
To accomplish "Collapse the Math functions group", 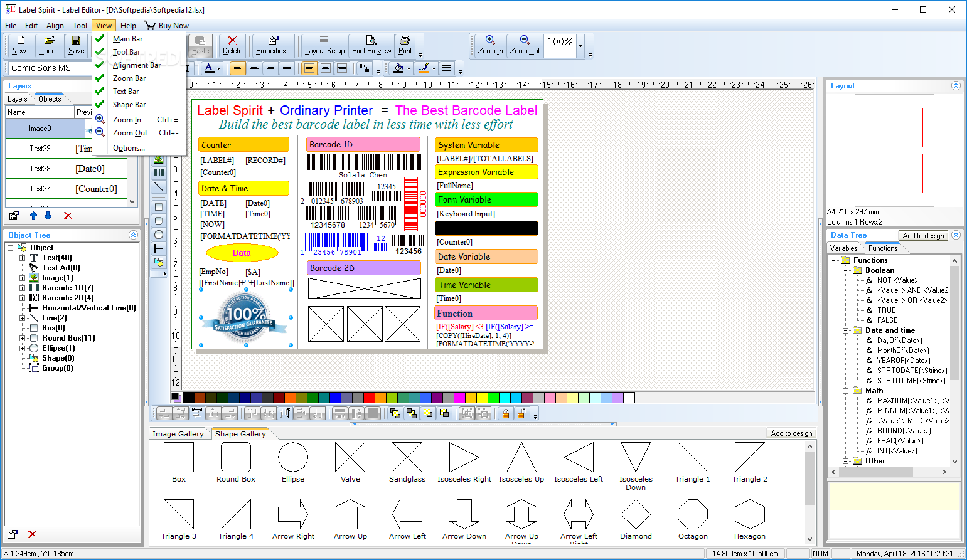I will (x=845, y=391).
